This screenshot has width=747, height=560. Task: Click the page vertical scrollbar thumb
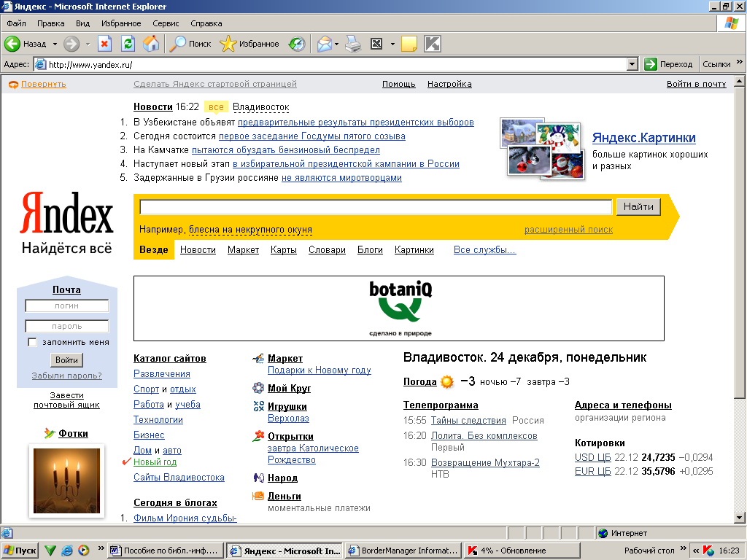[x=739, y=242]
